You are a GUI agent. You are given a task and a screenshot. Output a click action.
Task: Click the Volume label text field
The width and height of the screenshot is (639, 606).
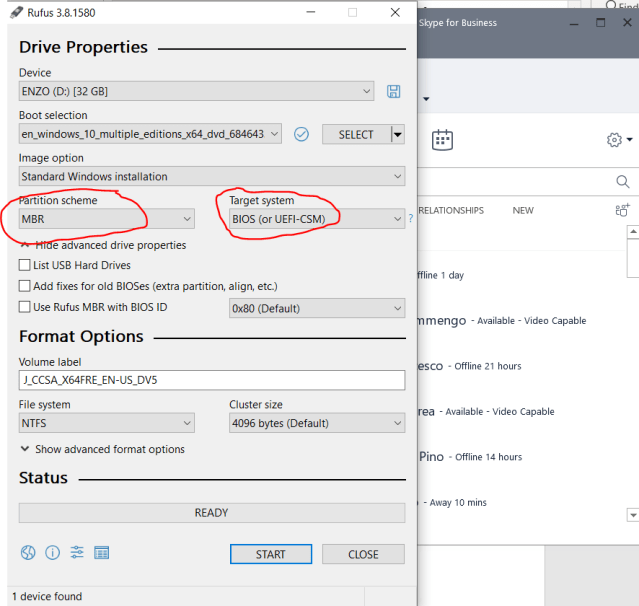pos(212,380)
